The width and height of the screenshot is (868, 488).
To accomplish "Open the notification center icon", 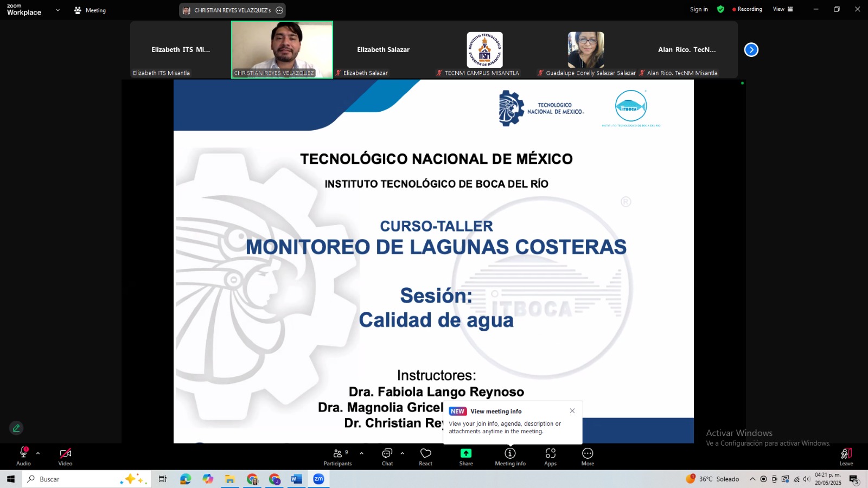I will pyautogui.click(x=854, y=479).
